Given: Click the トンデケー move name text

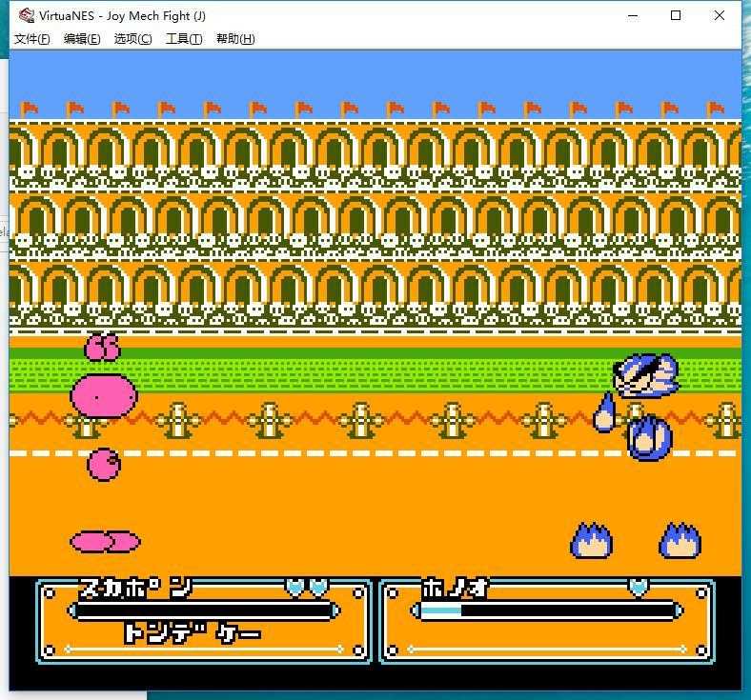Looking at the screenshot, I should [x=192, y=633].
